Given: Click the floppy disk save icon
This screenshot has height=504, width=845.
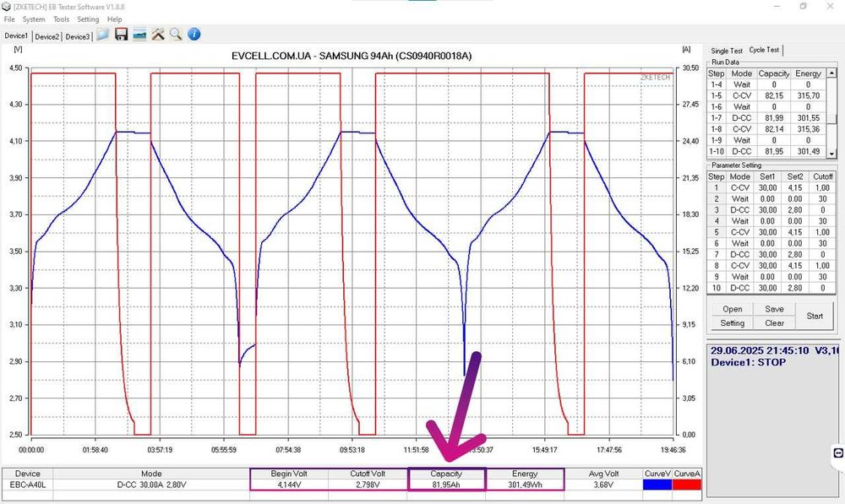Looking at the screenshot, I should [121, 35].
